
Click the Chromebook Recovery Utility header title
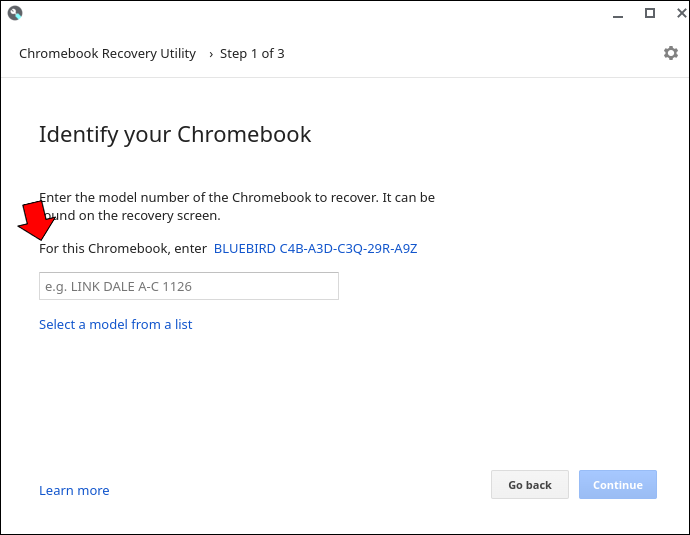click(107, 54)
